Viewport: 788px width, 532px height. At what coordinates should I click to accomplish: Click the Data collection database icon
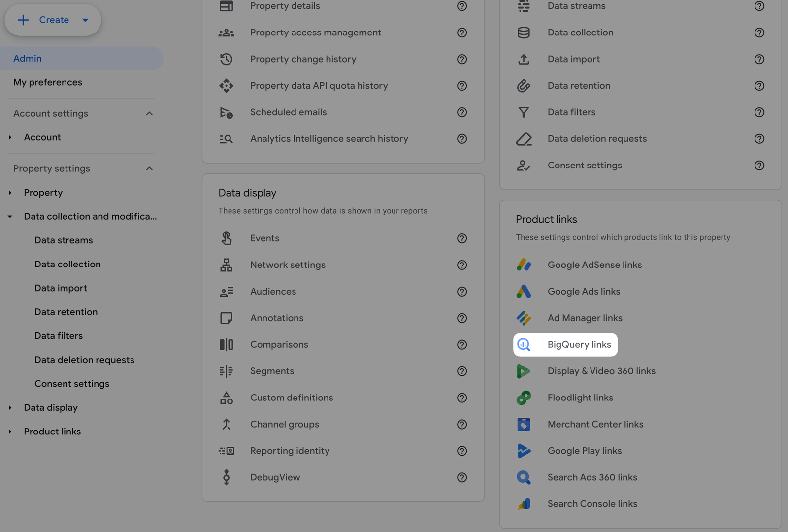coord(524,33)
